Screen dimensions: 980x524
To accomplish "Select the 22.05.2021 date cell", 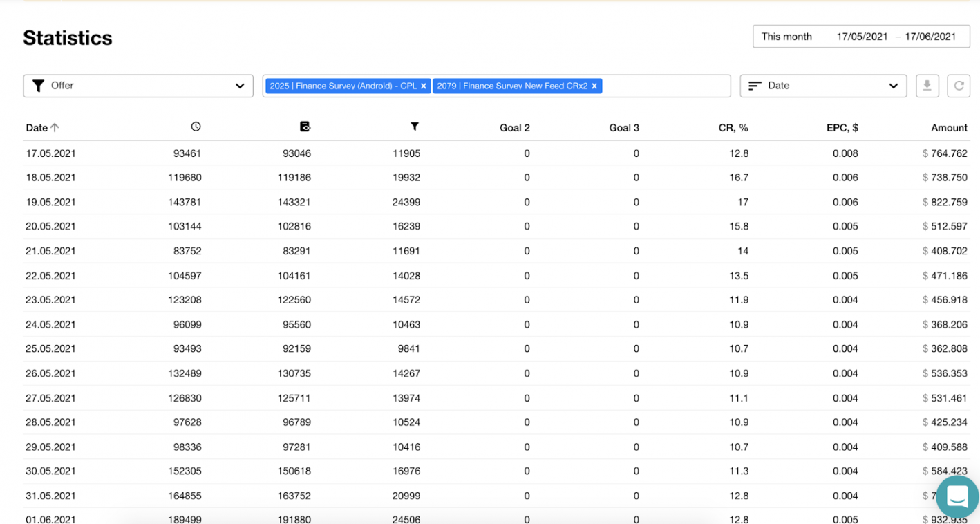I will coord(50,276).
